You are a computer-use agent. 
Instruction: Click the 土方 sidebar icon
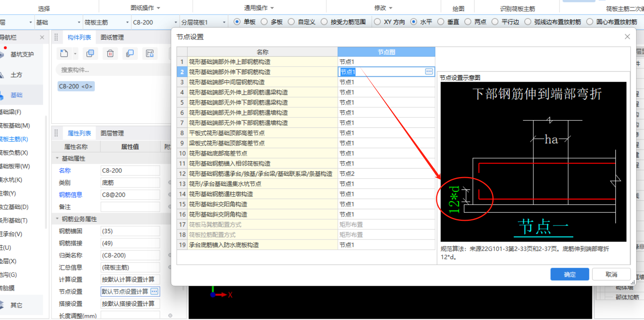(2, 75)
